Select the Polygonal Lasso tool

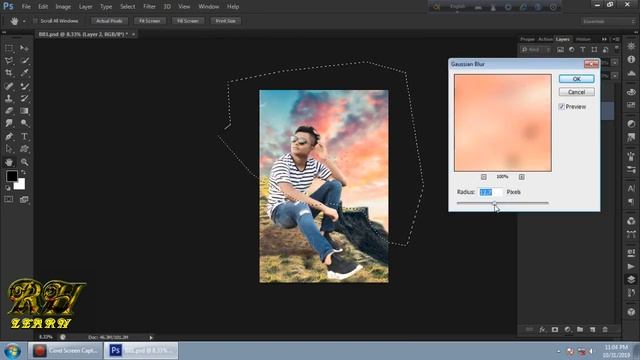point(9,61)
